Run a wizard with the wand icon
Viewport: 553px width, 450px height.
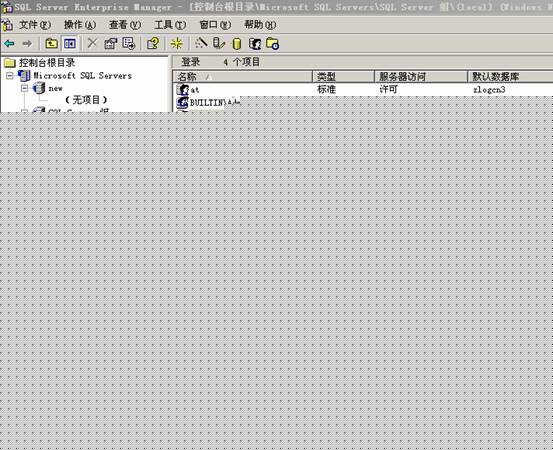point(201,43)
